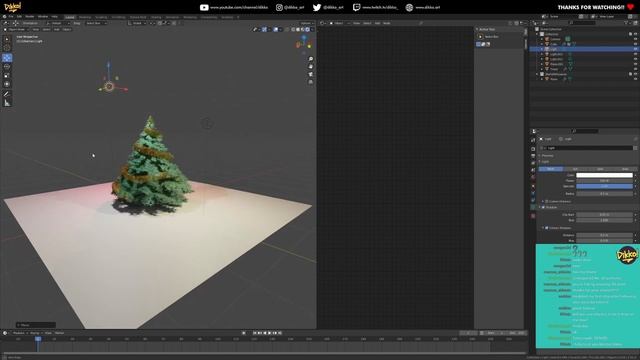Click the Blender logo menu icon
640x360 pixels.
point(4,17)
